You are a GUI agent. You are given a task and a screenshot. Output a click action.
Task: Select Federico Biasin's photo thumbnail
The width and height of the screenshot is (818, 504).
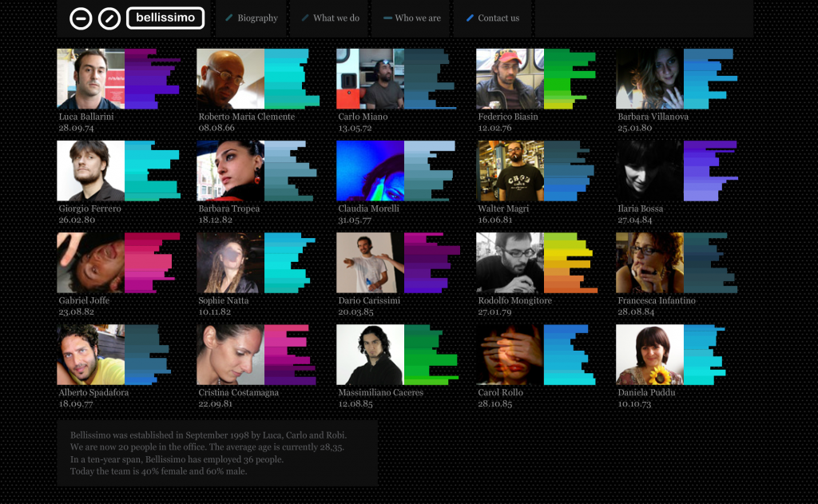click(x=510, y=79)
